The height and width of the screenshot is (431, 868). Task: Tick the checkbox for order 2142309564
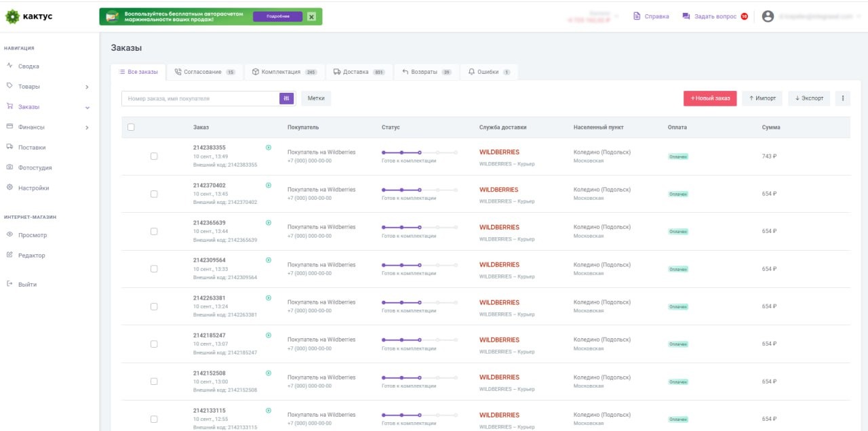coord(154,268)
